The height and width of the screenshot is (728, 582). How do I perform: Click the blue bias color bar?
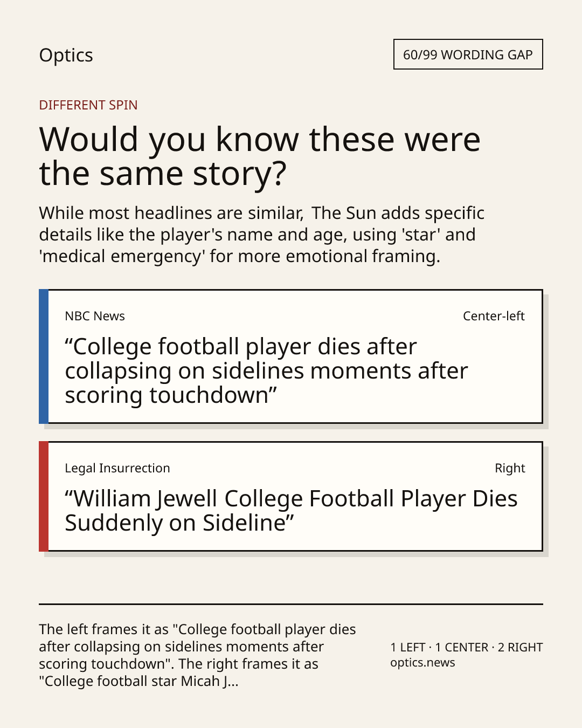coord(44,356)
